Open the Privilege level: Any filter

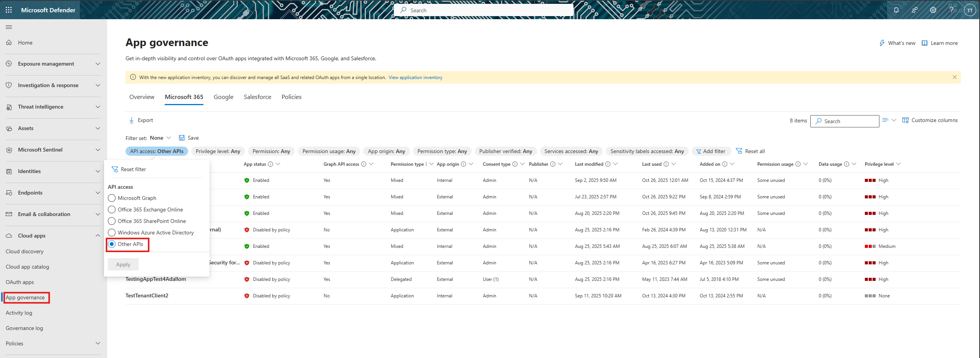point(218,151)
